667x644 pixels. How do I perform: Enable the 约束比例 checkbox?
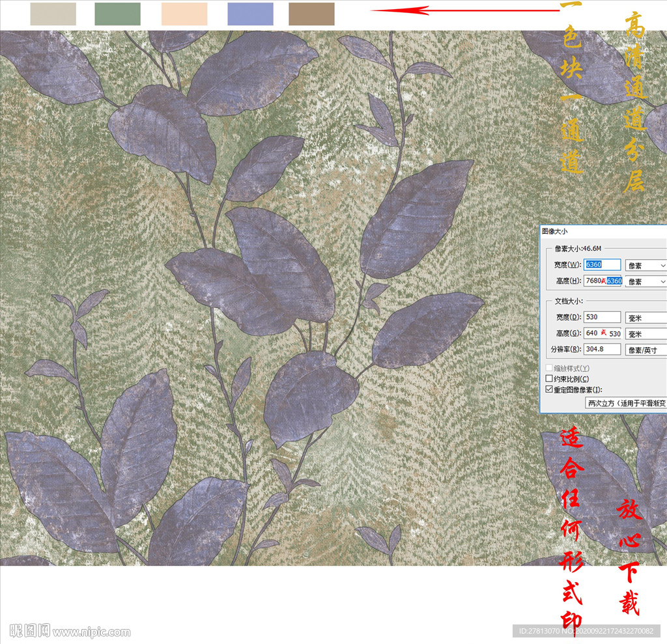(549, 378)
